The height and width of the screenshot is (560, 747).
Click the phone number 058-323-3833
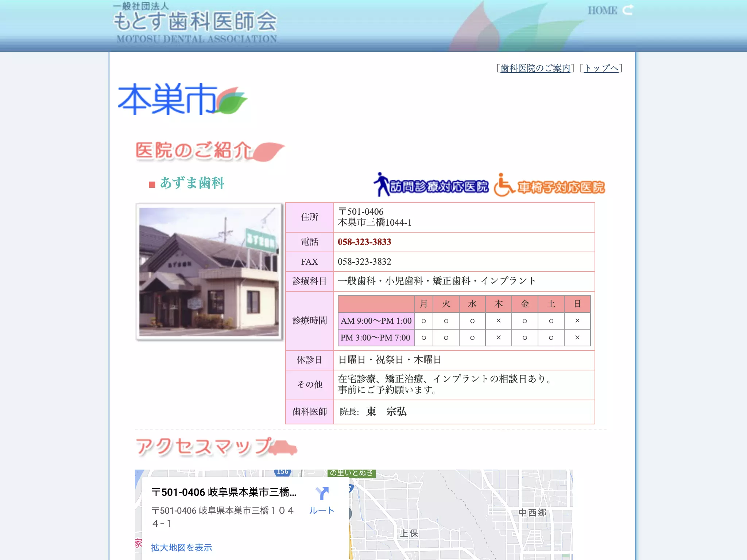pyautogui.click(x=364, y=242)
